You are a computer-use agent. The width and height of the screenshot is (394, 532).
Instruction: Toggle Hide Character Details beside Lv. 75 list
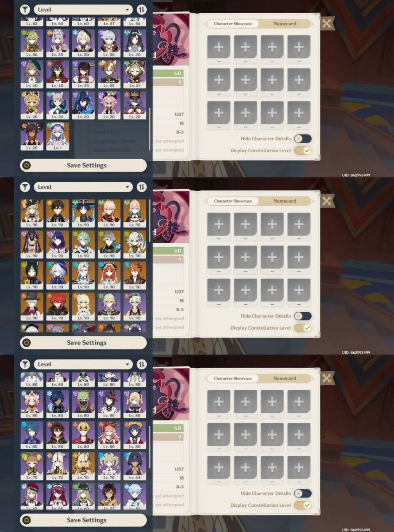303,493
